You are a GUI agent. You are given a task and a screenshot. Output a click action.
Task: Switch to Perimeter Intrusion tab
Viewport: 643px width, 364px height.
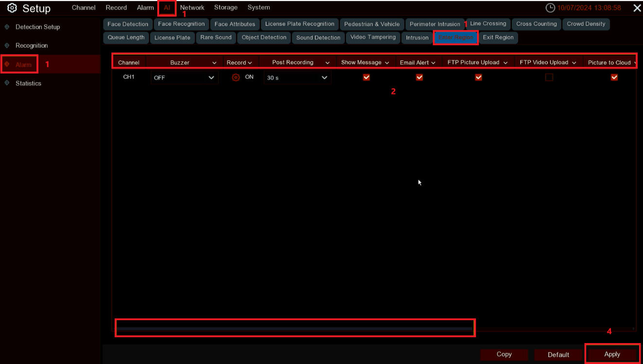pos(435,24)
